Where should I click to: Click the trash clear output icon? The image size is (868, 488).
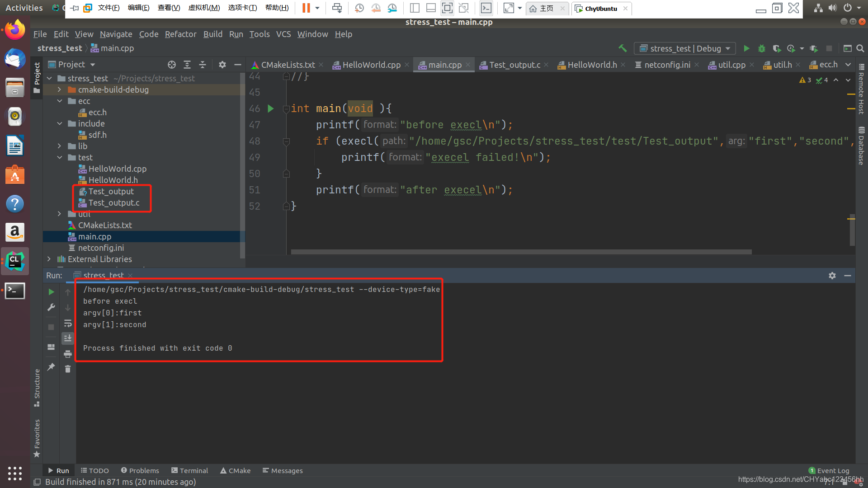[68, 369]
